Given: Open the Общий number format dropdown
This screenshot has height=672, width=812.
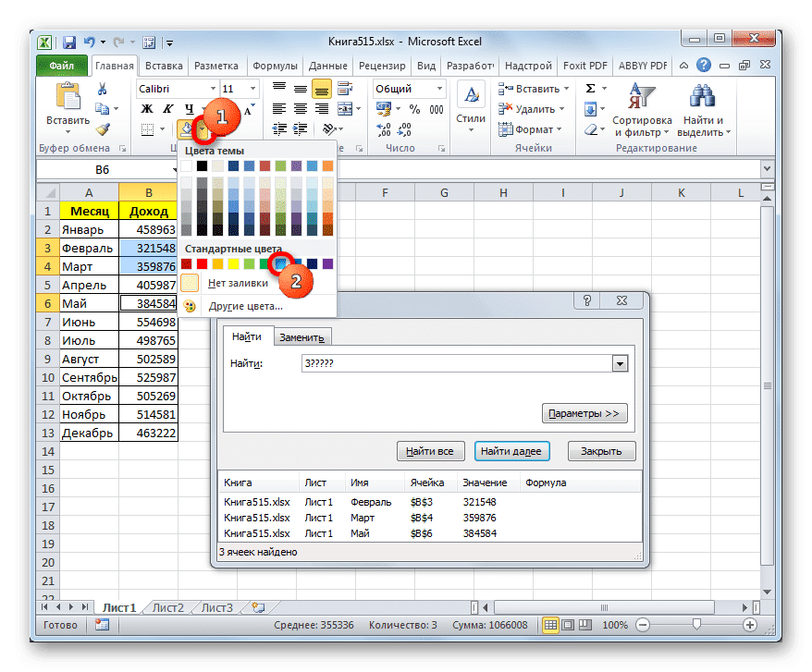Looking at the screenshot, I should (x=439, y=89).
